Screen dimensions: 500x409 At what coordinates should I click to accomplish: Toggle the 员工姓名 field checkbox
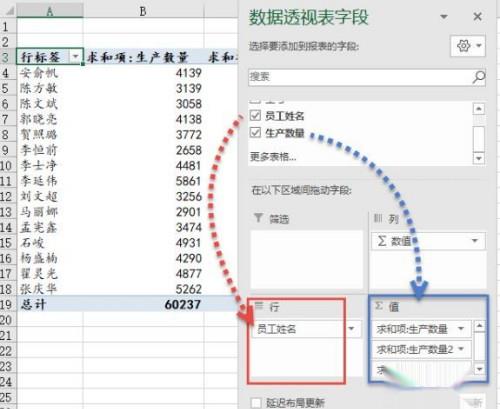(255, 115)
